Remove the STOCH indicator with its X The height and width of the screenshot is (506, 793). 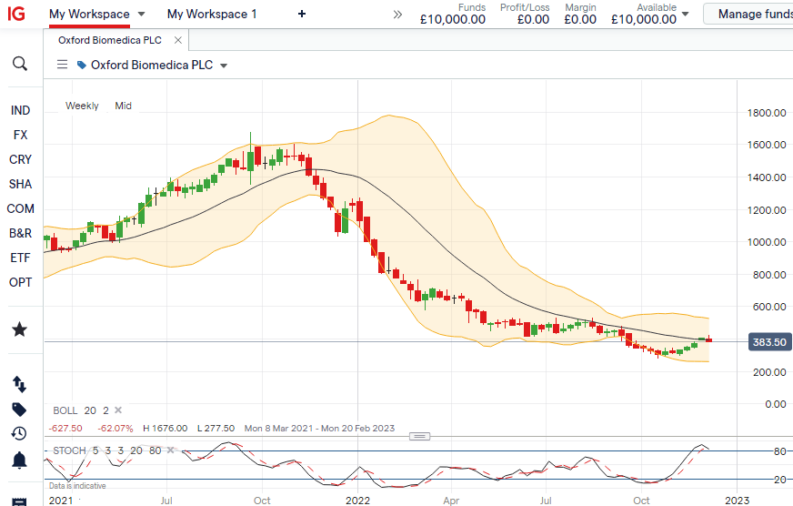click(x=171, y=450)
